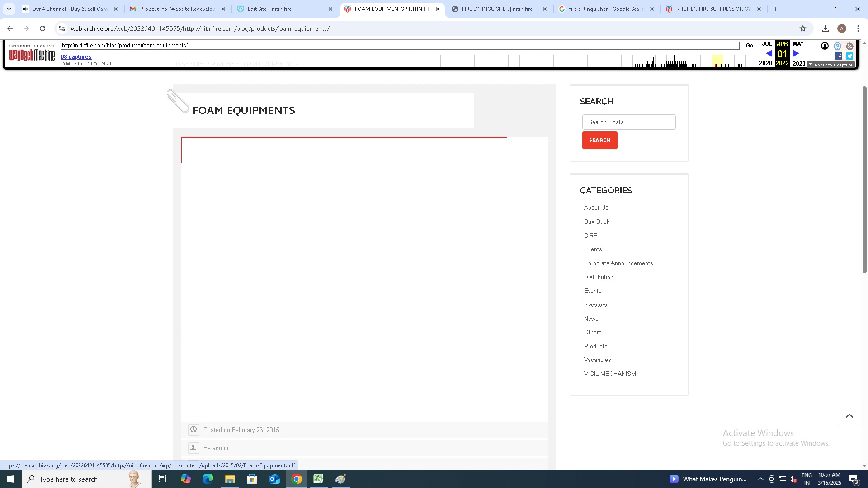Switch to Dvr 4 Channel tab
The width and height of the screenshot is (868, 488).
click(70, 9)
